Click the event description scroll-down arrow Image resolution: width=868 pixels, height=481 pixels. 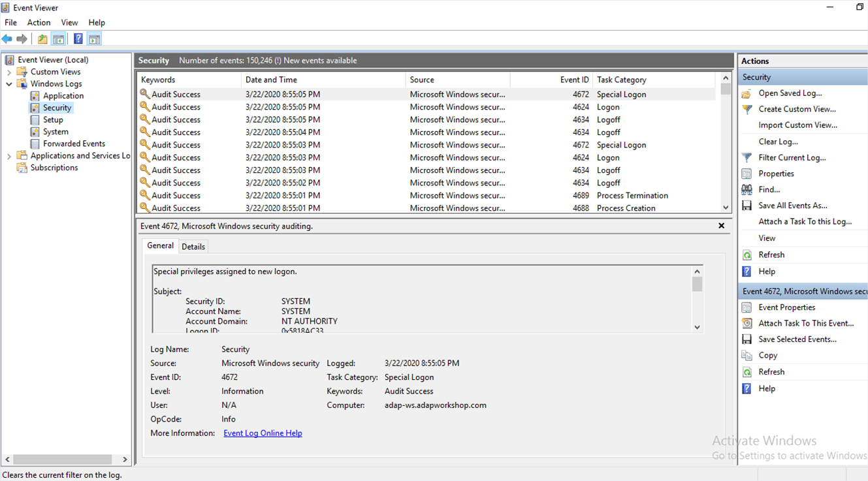[697, 328]
